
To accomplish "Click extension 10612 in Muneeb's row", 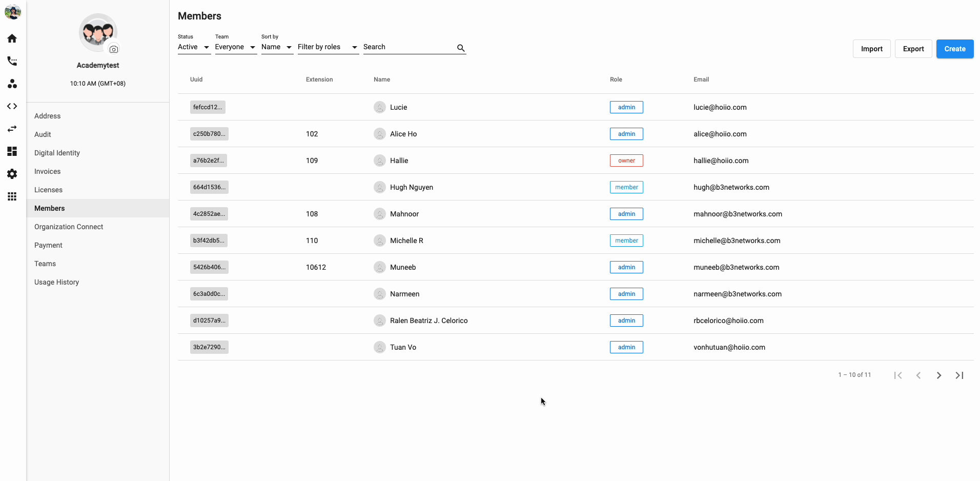I will [x=316, y=267].
